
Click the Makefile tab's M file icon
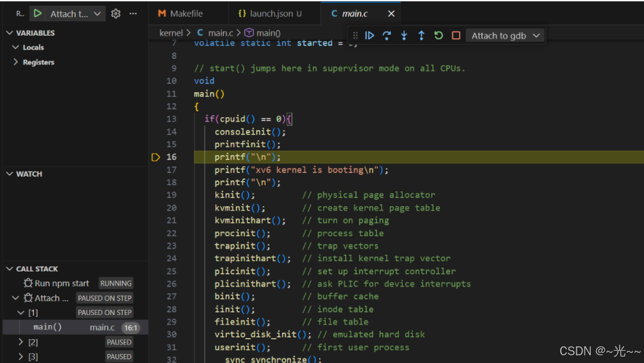click(162, 13)
